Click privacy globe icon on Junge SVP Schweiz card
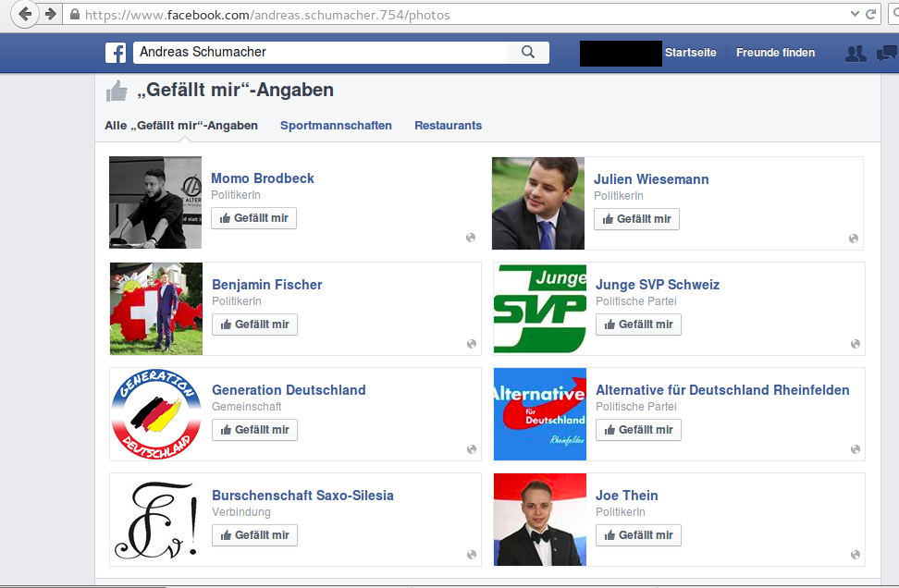899x588 pixels. (856, 344)
